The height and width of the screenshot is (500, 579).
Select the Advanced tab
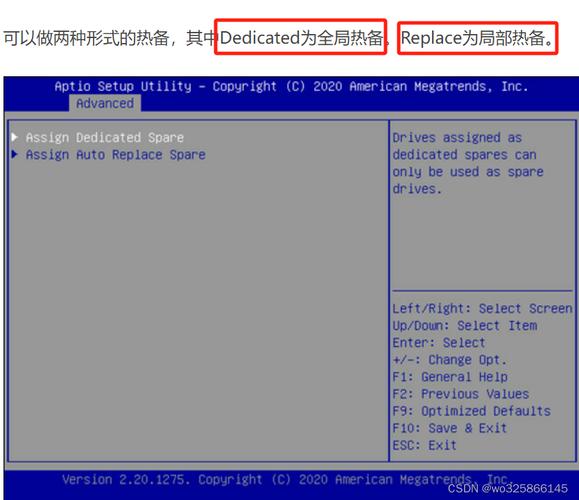pos(105,103)
